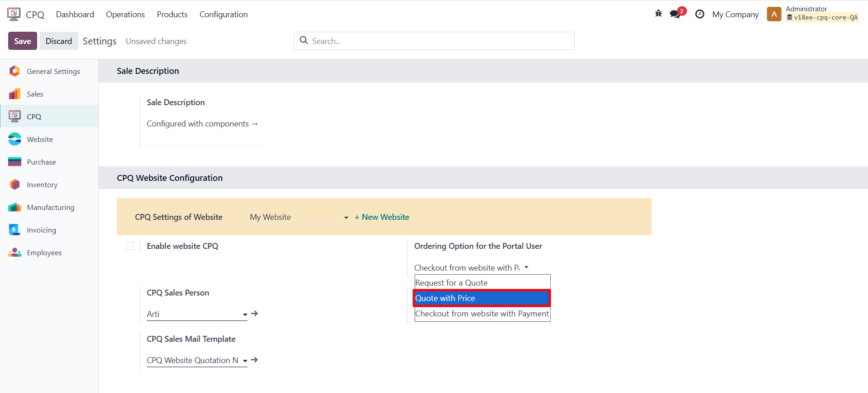
Task: Click the bug debug icon in top bar
Action: click(x=658, y=14)
